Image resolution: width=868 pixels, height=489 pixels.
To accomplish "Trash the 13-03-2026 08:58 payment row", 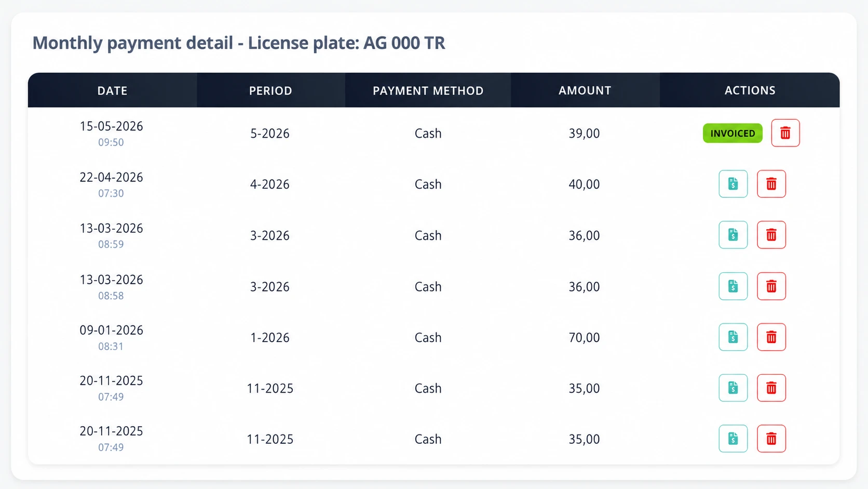I will pyautogui.click(x=771, y=286).
